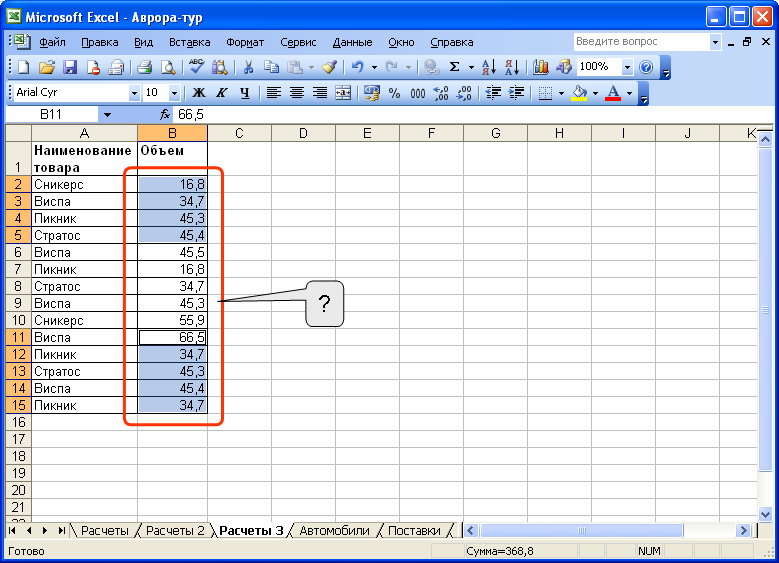The width and height of the screenshot is (779, 563).
Task: Sort ascending with the A-Я icon
Action: pos(488,67)
